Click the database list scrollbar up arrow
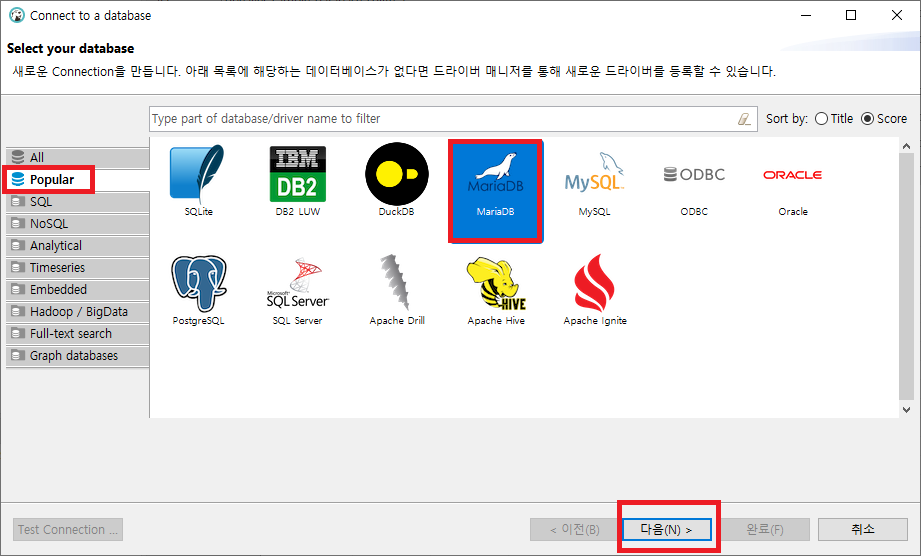Image resolution: width=921 pixels, height=556 pixels. click(906, 146)
